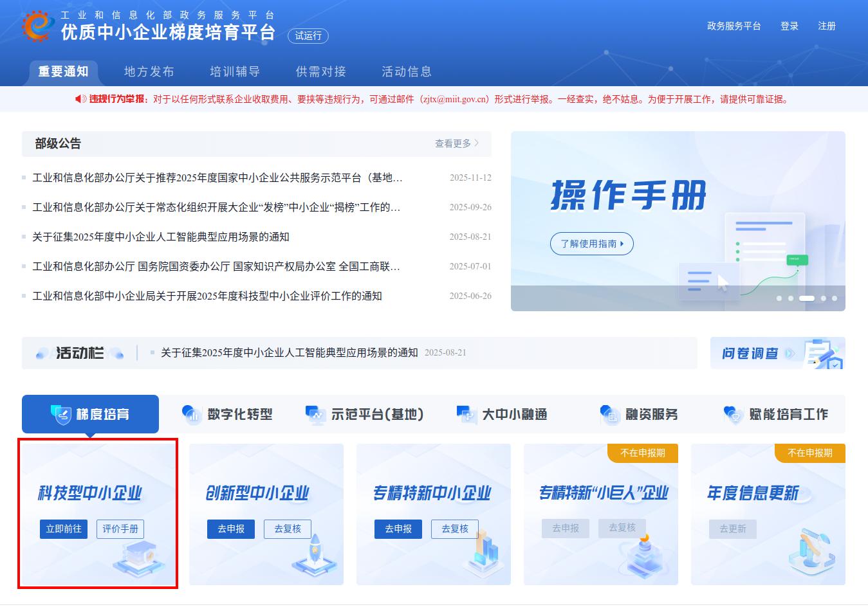Click 立即前往 for 科技型中小企业
868x607 pixels.
64,529
